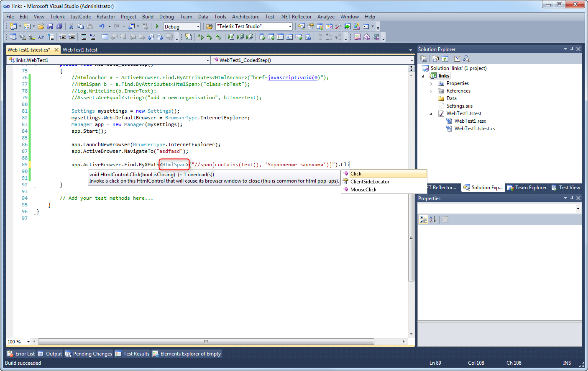Viewport: 588px width, 371px height.
Task: Expand the References node in Solution Explorer
Action: [431, 91]
